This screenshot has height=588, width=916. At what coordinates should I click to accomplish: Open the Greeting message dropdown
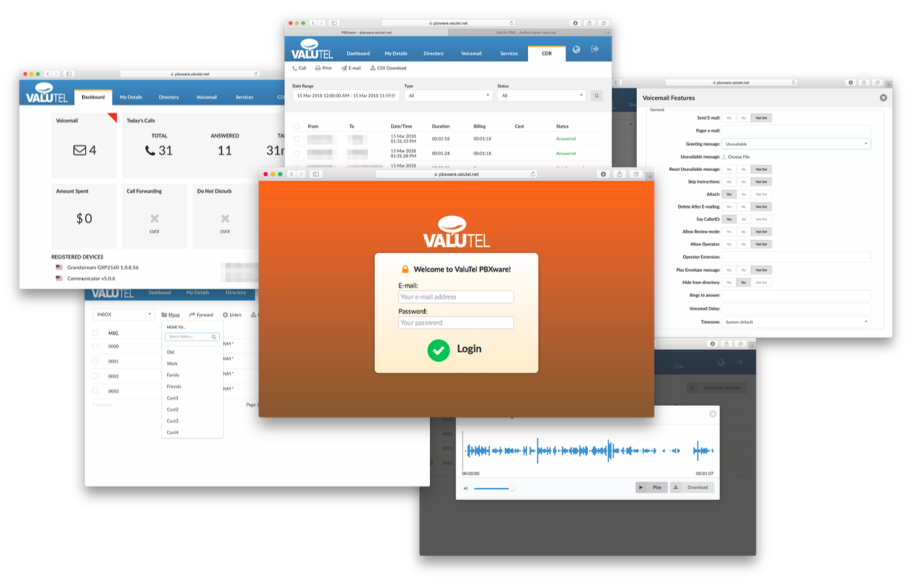796,144
